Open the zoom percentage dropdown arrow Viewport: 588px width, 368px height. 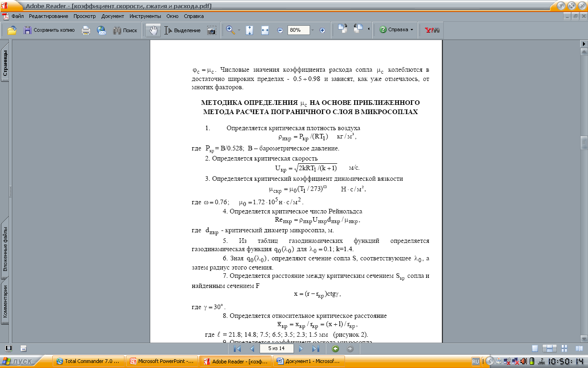click(x=312, y=30)
